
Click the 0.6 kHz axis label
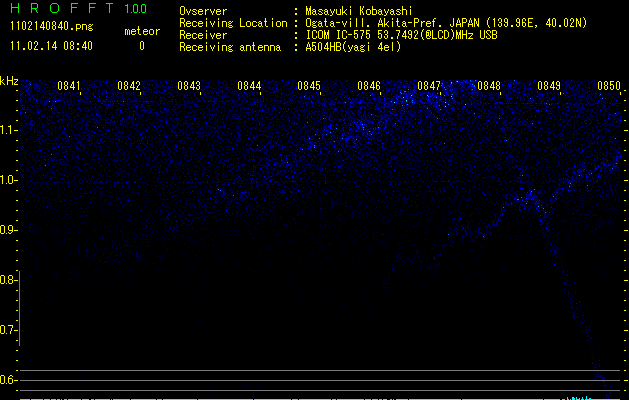[x=8, y=380]
